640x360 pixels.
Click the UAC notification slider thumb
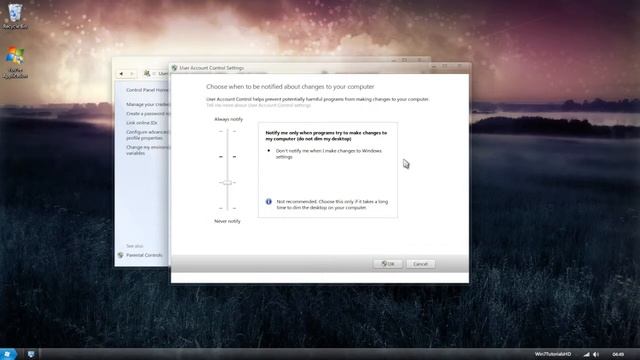click(x=227, y=182)
